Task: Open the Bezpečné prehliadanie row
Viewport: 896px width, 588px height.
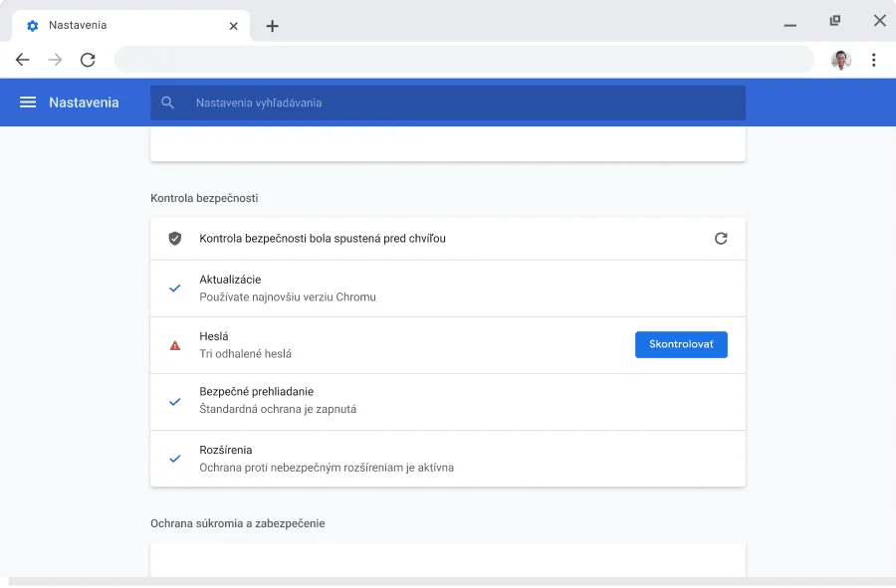Action: coord(448,402)
